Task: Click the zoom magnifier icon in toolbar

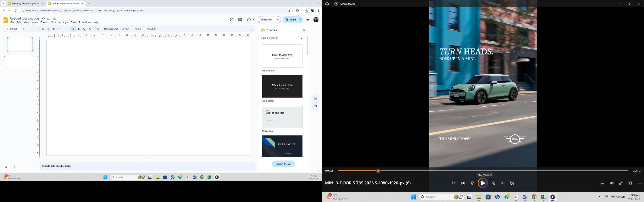Action: click(54, 29)
